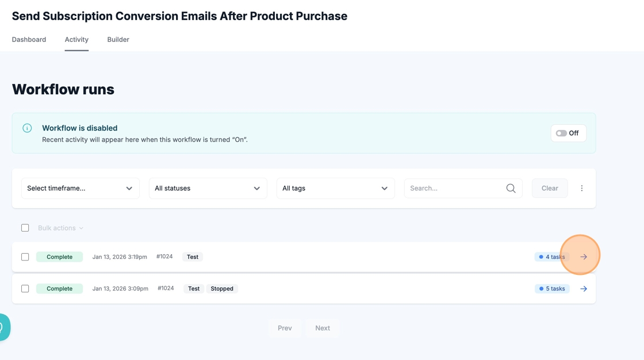Switch to the Builder tab

point(118,40)
